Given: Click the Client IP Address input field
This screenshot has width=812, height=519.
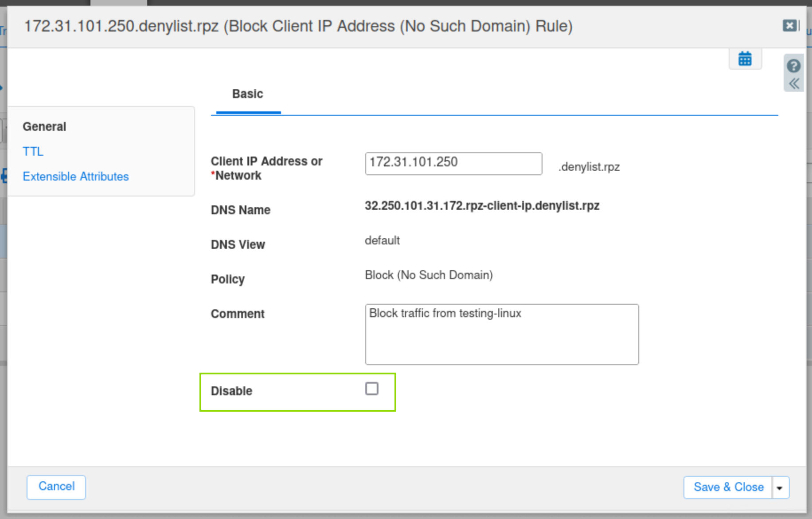Looking at the screenshot, I should coord(453,163).
